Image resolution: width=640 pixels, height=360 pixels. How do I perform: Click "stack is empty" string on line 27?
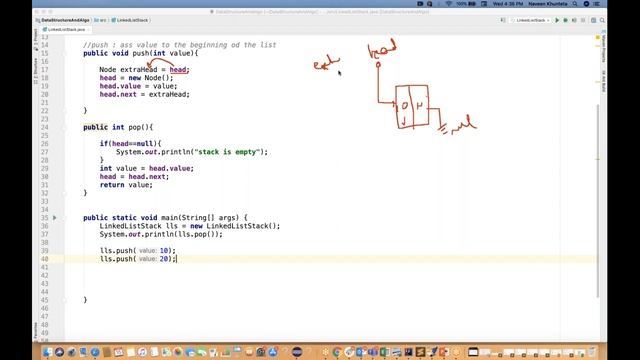pyautogui.click(x=227, y=152)
